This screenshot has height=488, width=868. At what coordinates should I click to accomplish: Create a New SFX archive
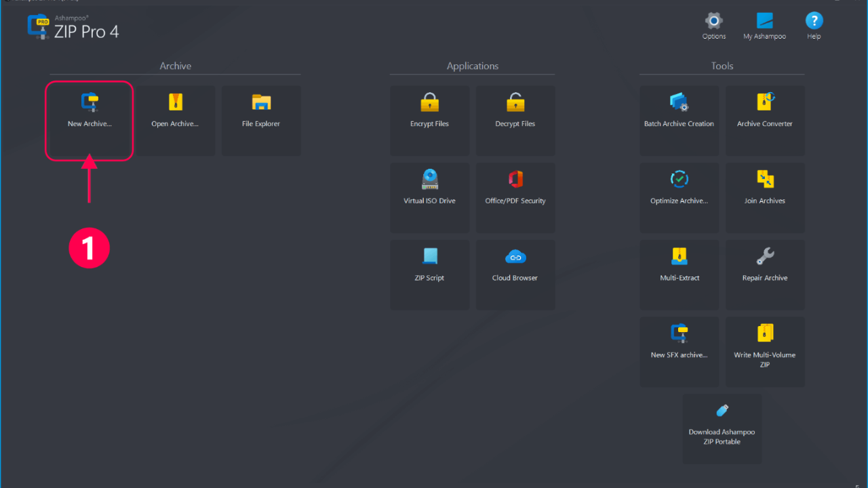(679, 352)
